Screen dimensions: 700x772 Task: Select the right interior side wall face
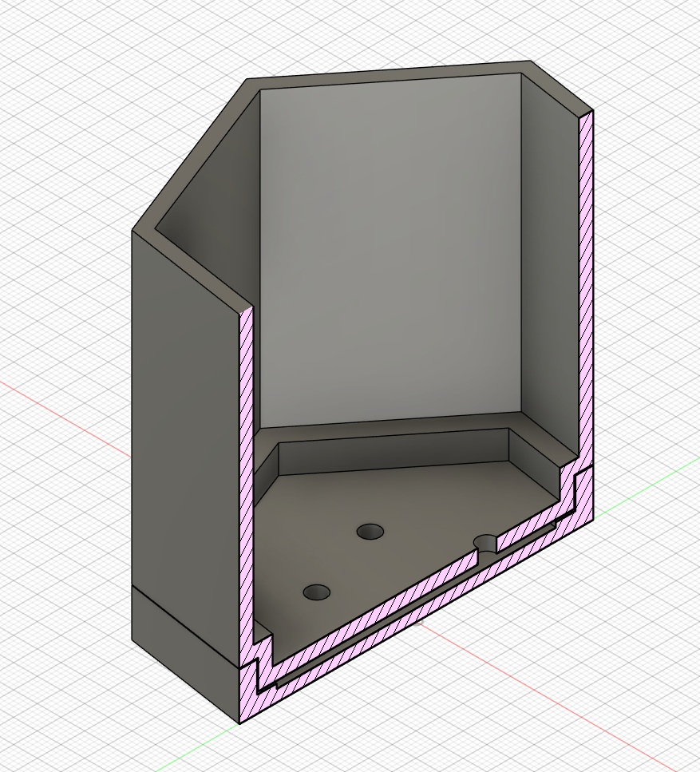click(x=549, y=266)
